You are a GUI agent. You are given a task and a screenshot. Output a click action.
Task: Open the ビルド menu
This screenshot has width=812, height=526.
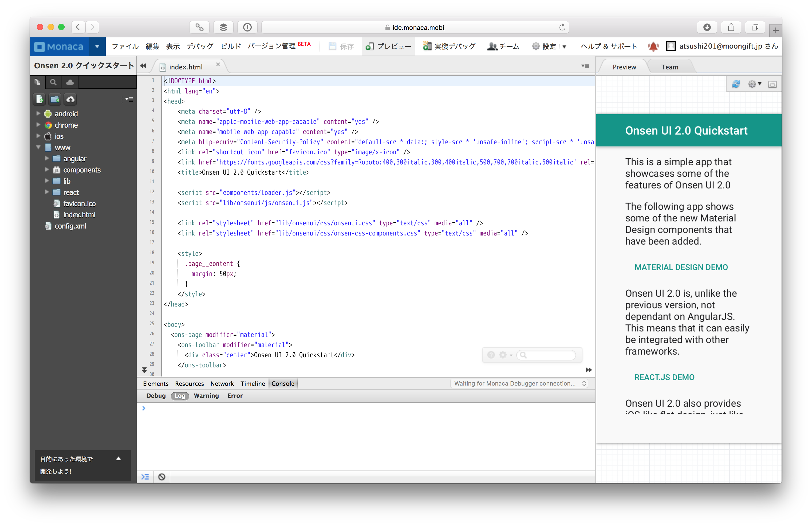coord(231,46)
